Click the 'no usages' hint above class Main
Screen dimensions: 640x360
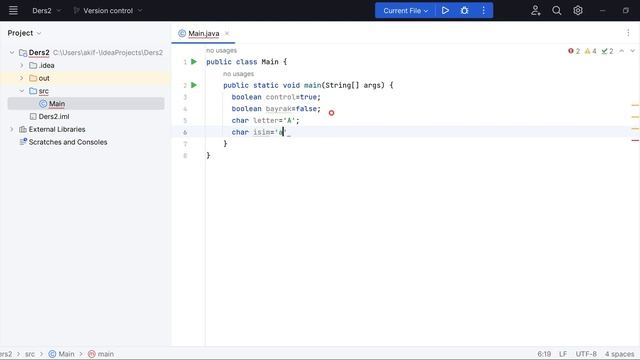tap(221, 50)
